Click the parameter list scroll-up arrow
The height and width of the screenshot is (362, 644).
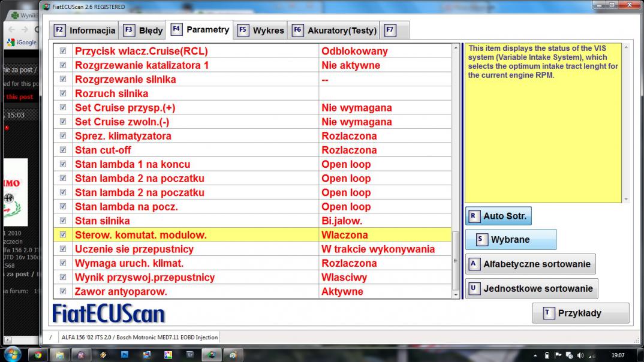456,48
